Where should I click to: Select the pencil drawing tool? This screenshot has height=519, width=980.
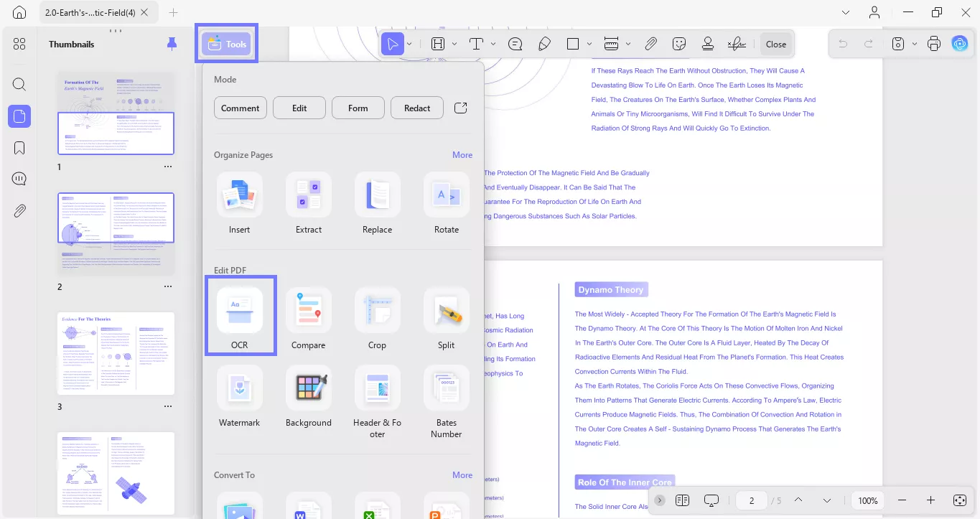(544, 44)
